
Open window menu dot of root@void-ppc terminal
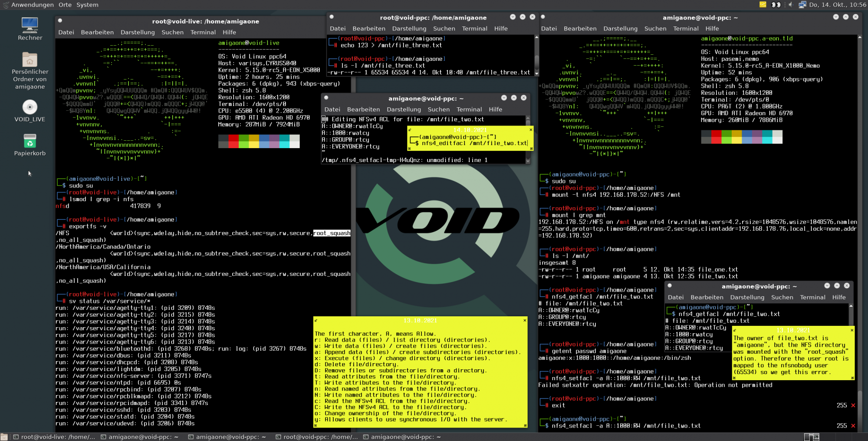tap(332, 17)
